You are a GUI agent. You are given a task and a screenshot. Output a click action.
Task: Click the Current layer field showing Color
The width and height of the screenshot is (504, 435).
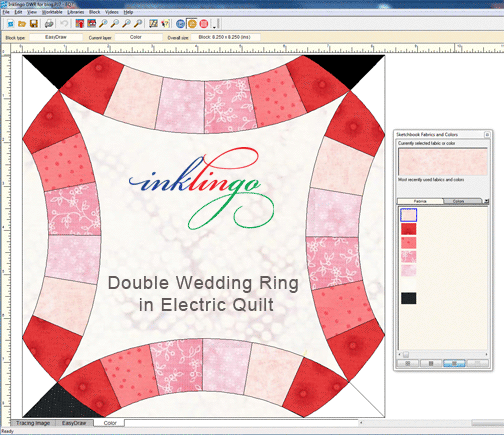pos(139,37)
